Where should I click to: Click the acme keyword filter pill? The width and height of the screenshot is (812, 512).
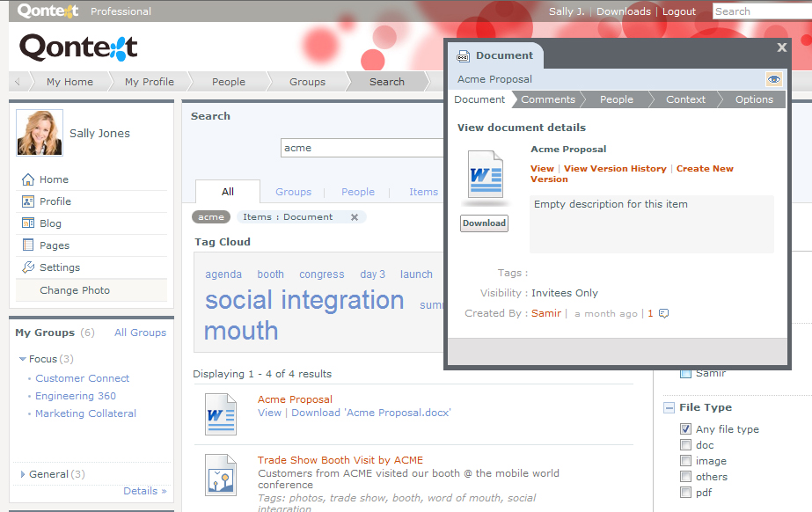tap(211, 217)
